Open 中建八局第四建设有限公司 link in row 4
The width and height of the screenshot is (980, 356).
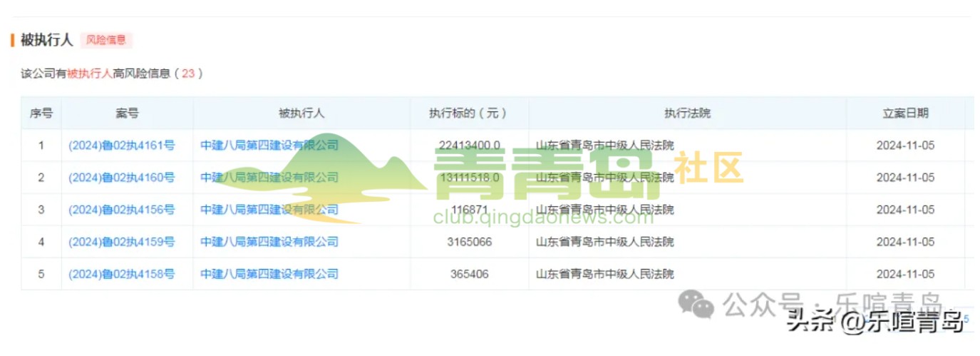coord(269,242)
